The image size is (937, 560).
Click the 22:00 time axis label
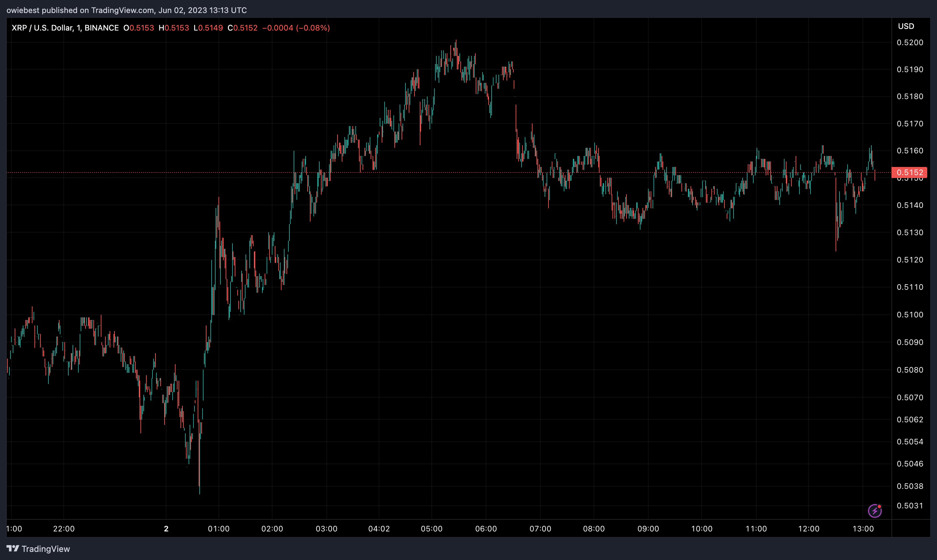click(x=64, y=529)
